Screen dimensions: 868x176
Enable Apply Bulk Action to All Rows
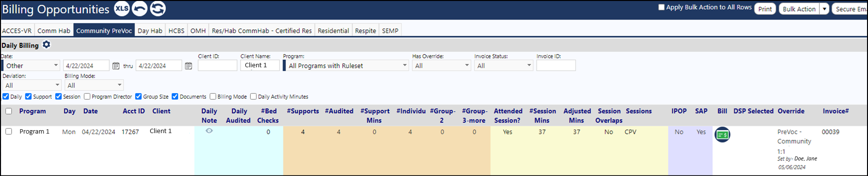click(x=662, y=7)
